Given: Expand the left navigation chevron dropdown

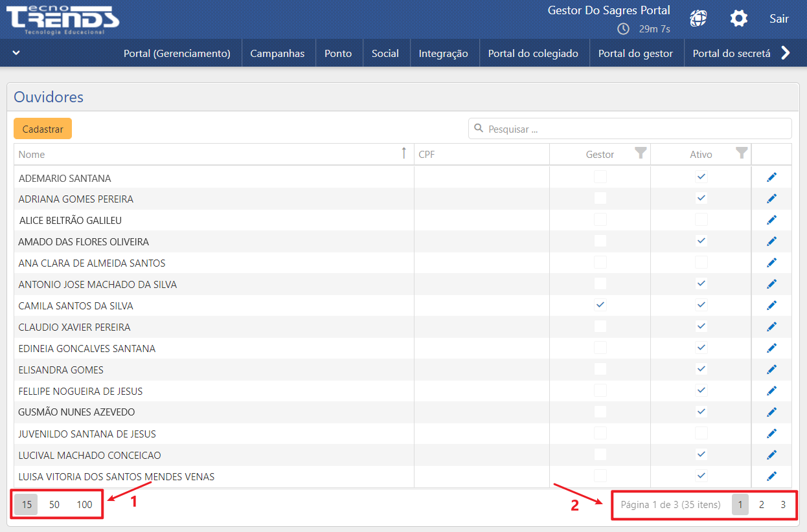Looking at the screenshot, I should click(16, 53).
